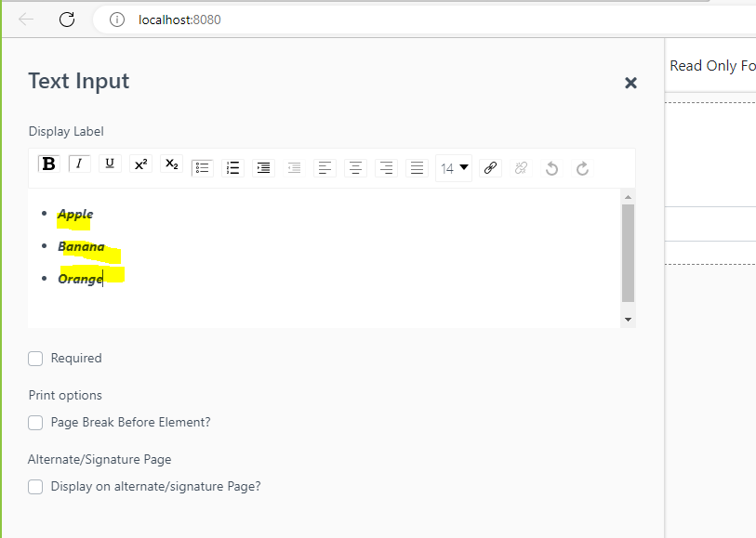756x538 pixels.
Task: Toggle the numbered list button
Action: click(x=232, y=168)
